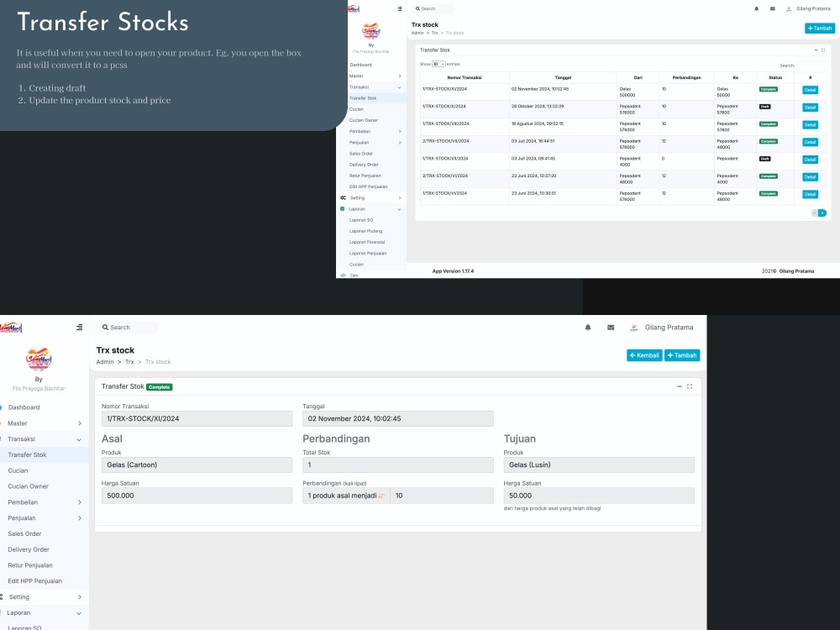Viewport: 840px width, 630px height.
Task: Open Detail for 28 Oktober 2024 transaction
Action: point(810,108)
